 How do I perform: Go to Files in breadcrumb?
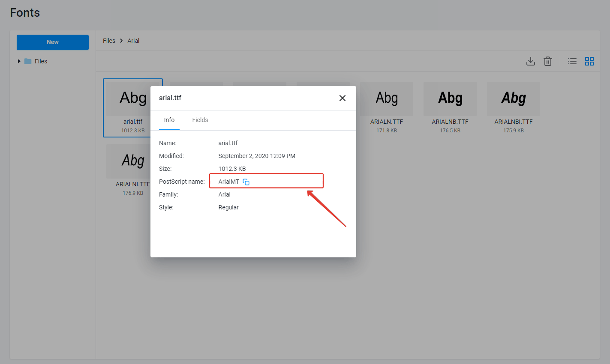109,41
